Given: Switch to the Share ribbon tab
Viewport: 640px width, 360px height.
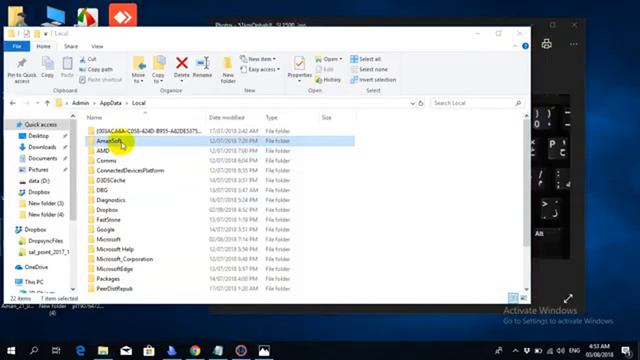Looking at the screenshot, I should click(x=71, y=46).
